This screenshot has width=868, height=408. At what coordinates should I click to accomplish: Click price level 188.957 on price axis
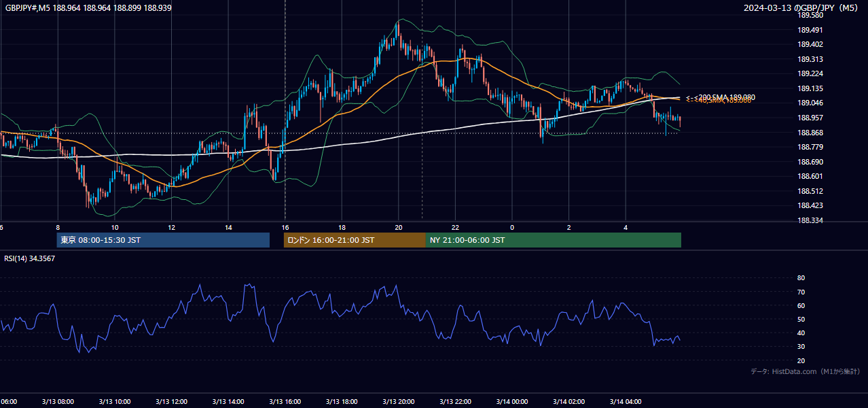[x=810, y=118]
